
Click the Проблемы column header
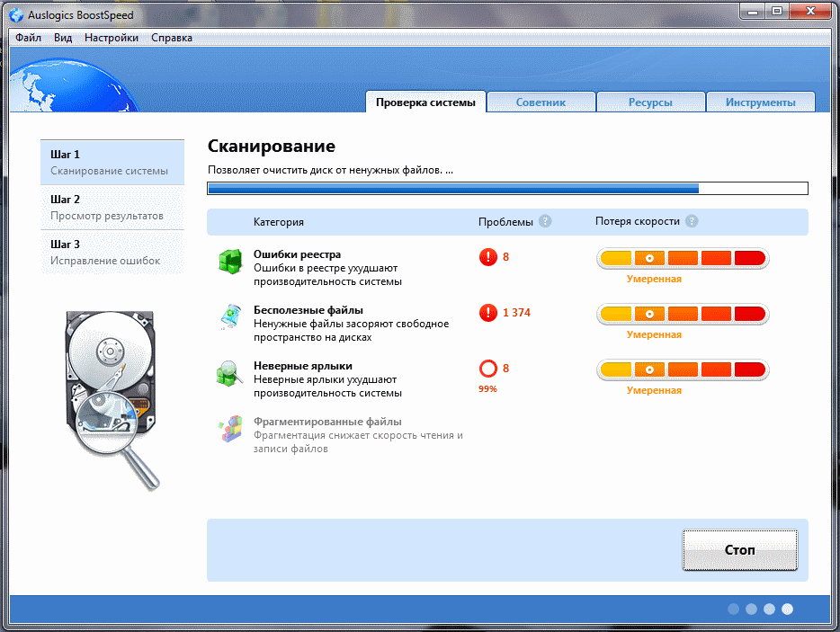(505, 222)
